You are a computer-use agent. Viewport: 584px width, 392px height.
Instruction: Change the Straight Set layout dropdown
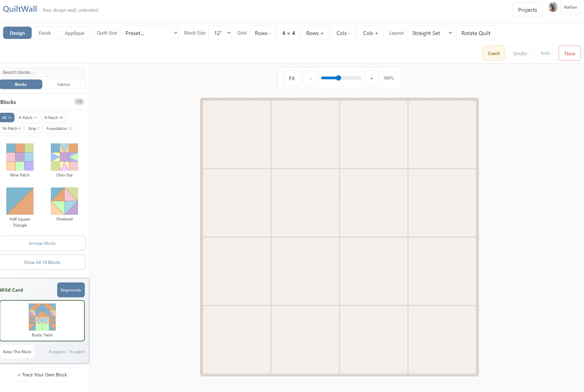click(430, 33)
